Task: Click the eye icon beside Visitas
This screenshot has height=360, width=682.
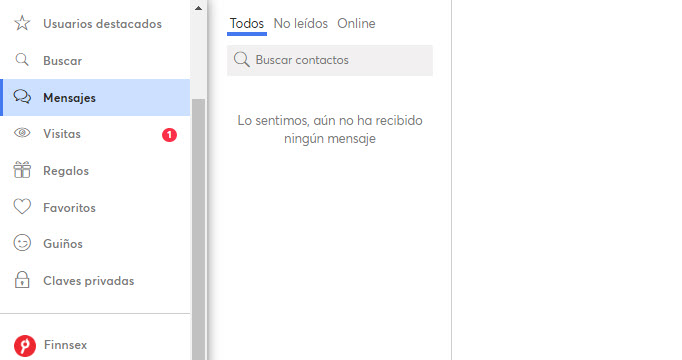Action: click(x=22, y=133)
